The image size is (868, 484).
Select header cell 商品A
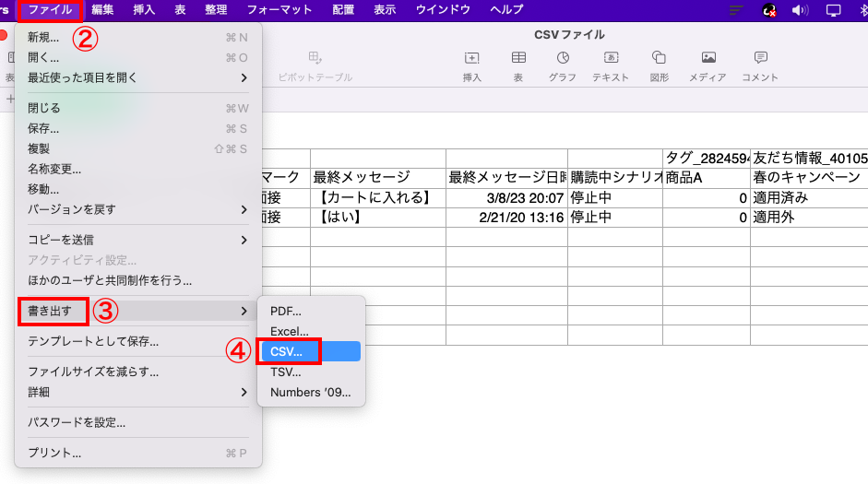point(707,178)
